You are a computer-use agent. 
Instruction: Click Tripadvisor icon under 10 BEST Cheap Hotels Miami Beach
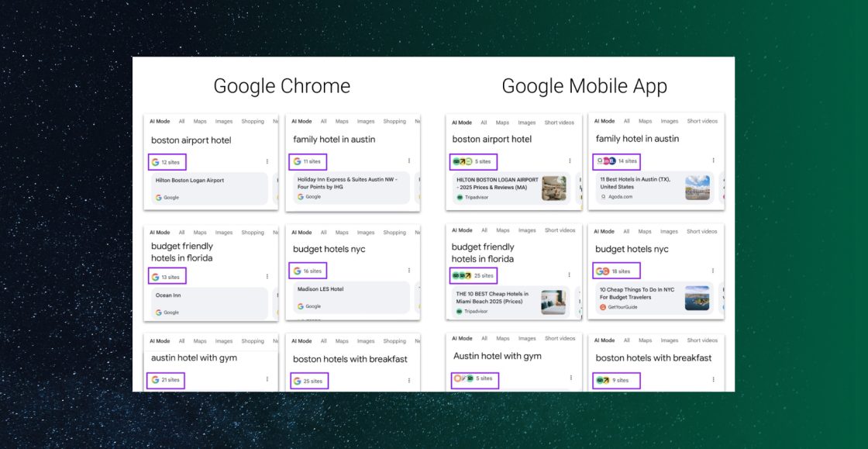[x=460, y=312]
